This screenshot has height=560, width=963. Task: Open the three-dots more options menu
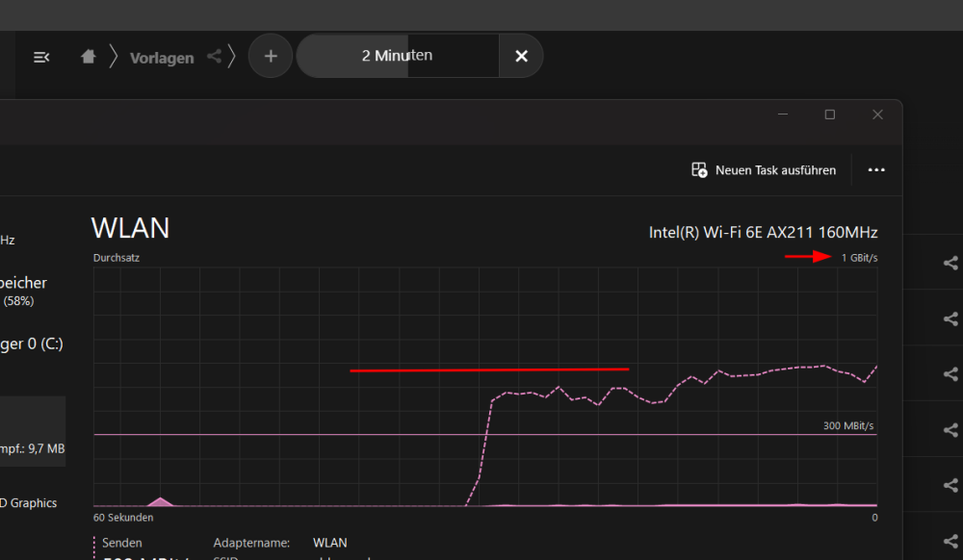(x=876, y=170)
